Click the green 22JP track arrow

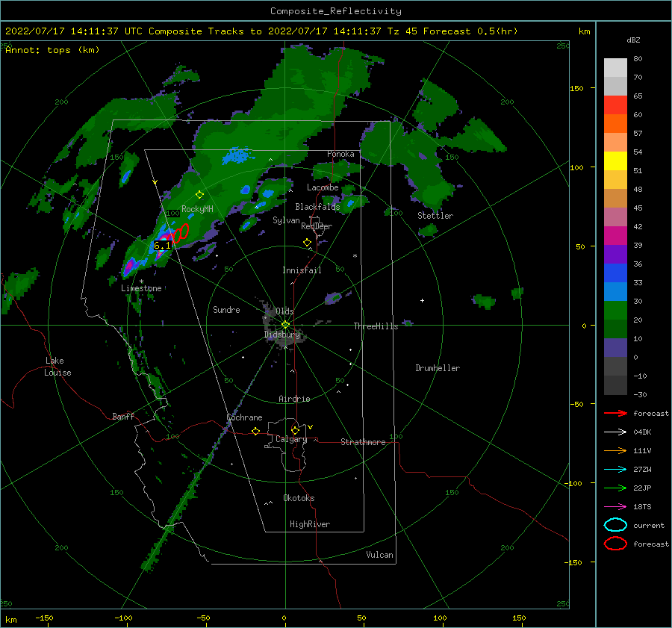point(615,488)
